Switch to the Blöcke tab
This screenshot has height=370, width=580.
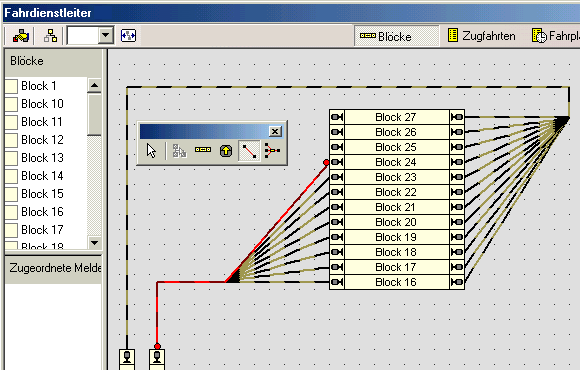(396, 36)
